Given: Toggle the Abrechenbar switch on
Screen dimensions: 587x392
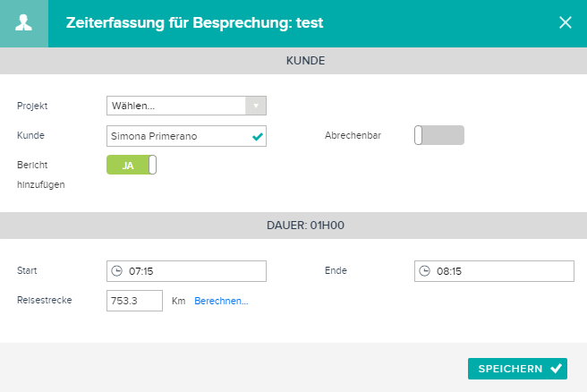Looking at the screenshot, I should pyautogui.click(x=439, y=135).
